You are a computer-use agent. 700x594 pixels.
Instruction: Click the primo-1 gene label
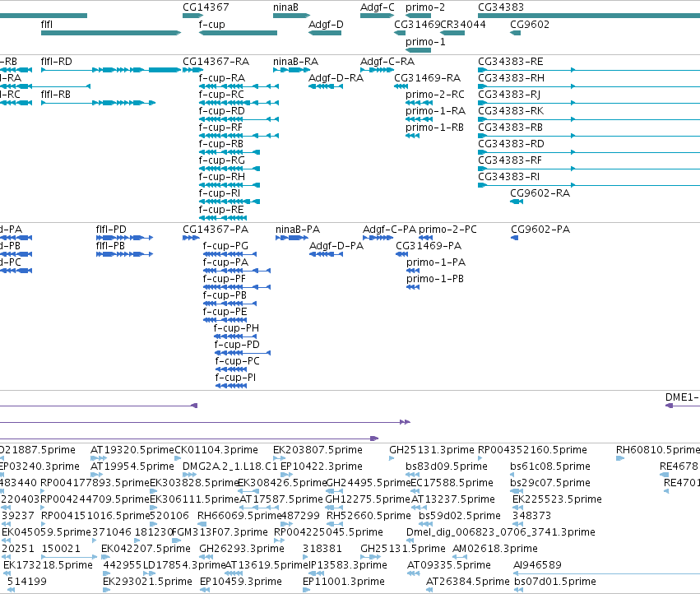(x=425, y=41)
